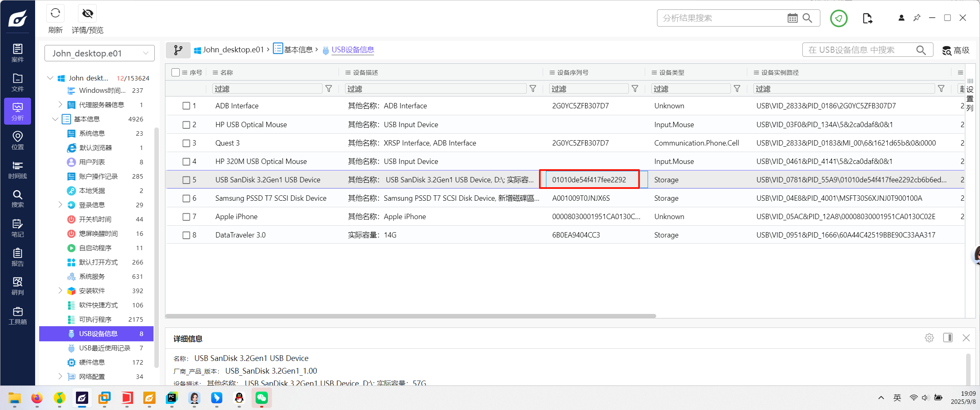Open the John_desktop.e01 dropdown

coord(99,53)
